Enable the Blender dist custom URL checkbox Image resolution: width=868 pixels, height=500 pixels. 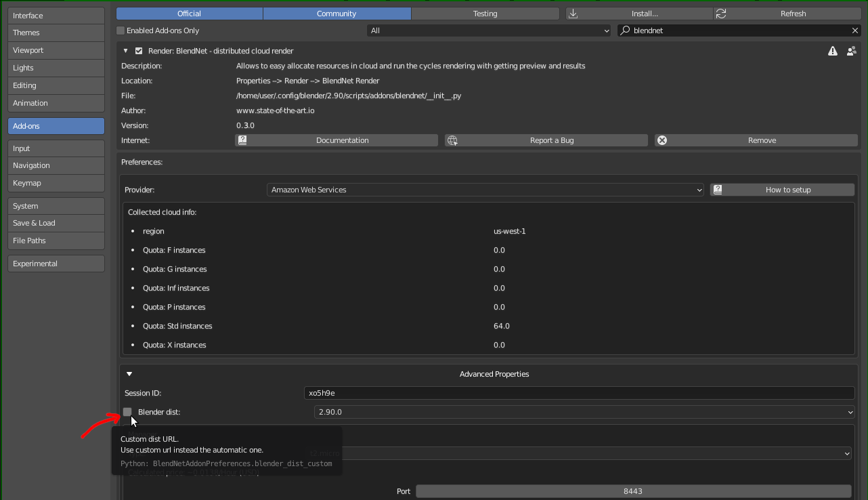coord(127,412)
